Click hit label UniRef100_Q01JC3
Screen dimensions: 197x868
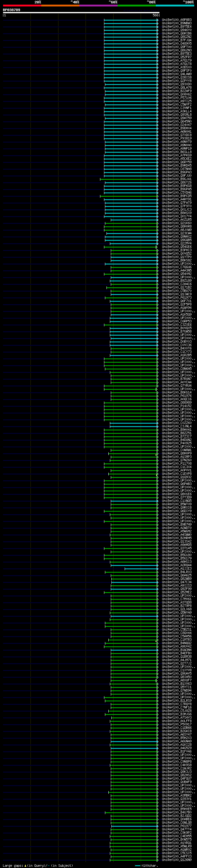pyautogui.click(x=176, y=210)
